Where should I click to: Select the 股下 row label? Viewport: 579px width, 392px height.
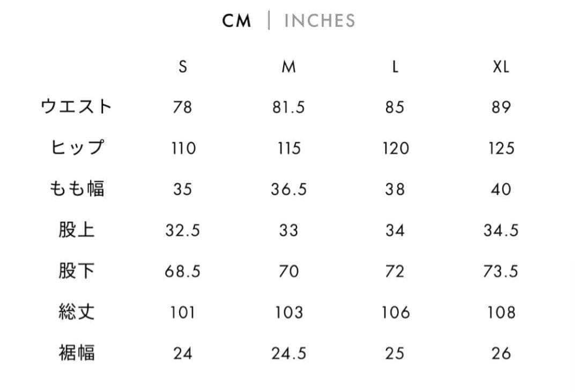[x=76, y=271]
